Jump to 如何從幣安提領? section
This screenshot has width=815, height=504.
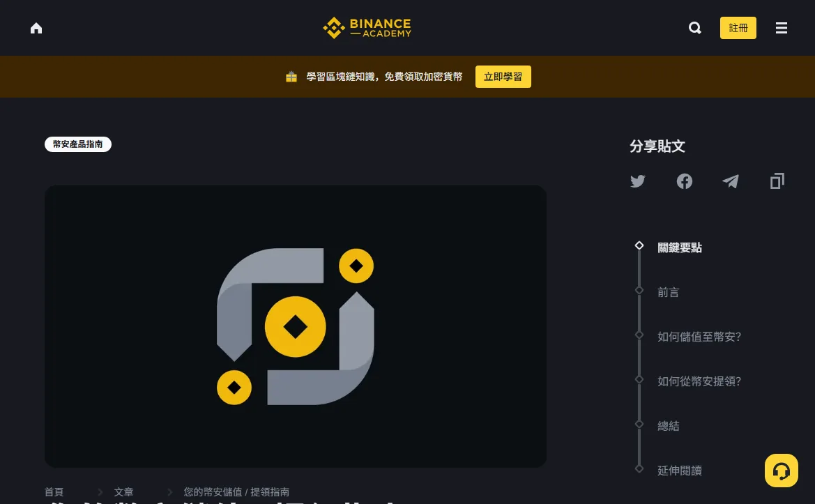pyautogui.click(x=699, y=382)
